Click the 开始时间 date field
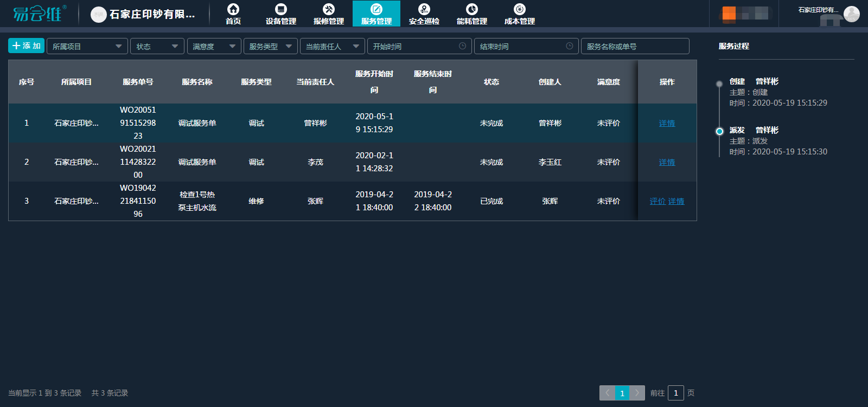Viewport: 868px width, 407px height. pos(419,47)
